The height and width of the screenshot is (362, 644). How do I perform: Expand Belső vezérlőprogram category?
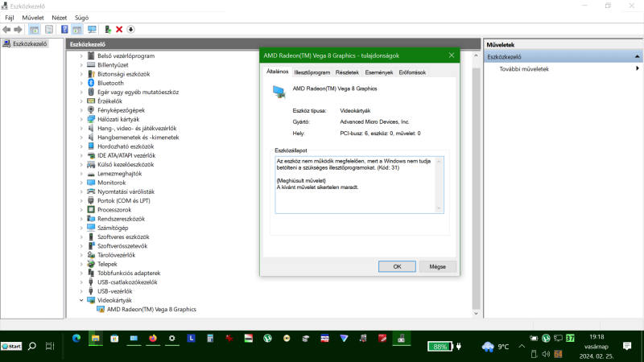click(81, 56)
